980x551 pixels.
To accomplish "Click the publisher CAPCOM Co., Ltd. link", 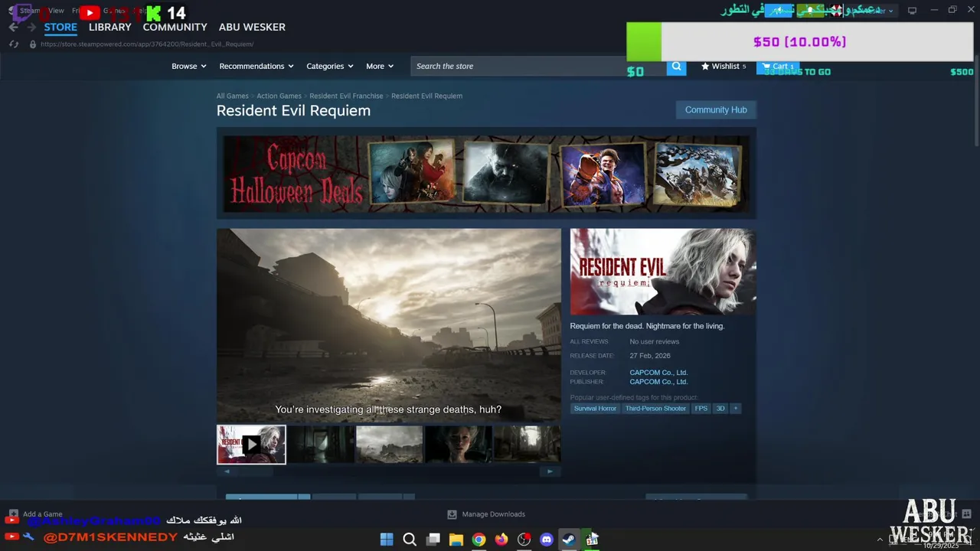I will point(658,382).
